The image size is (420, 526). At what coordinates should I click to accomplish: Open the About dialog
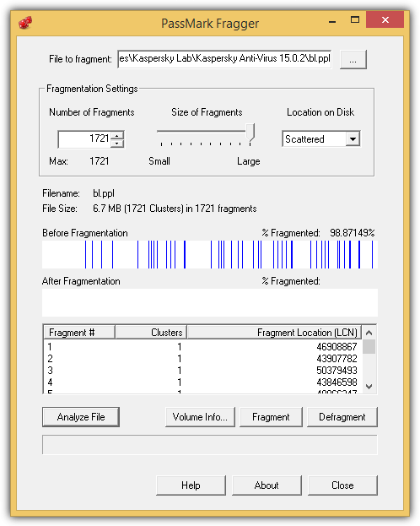(267, 485)
